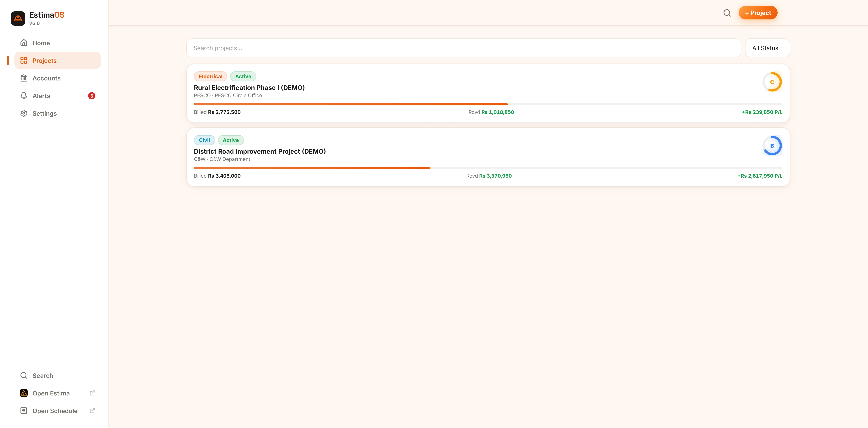
Task: Click Active badge on District Road card
Action: pos(231,140)
